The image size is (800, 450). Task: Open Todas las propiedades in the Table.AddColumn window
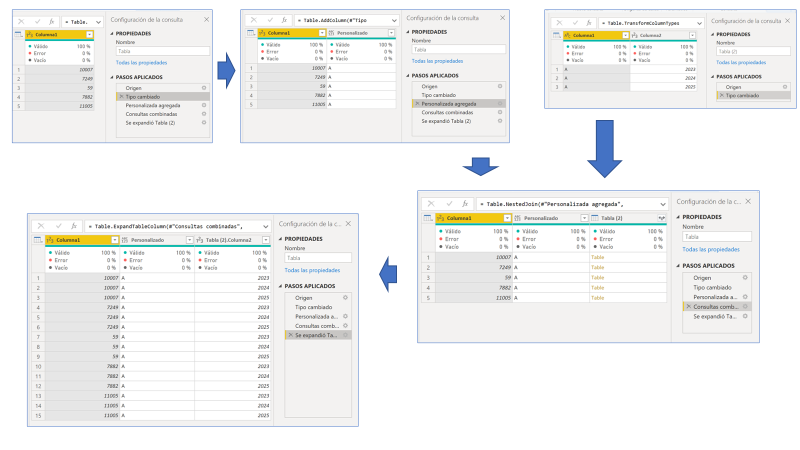point(437,61)
